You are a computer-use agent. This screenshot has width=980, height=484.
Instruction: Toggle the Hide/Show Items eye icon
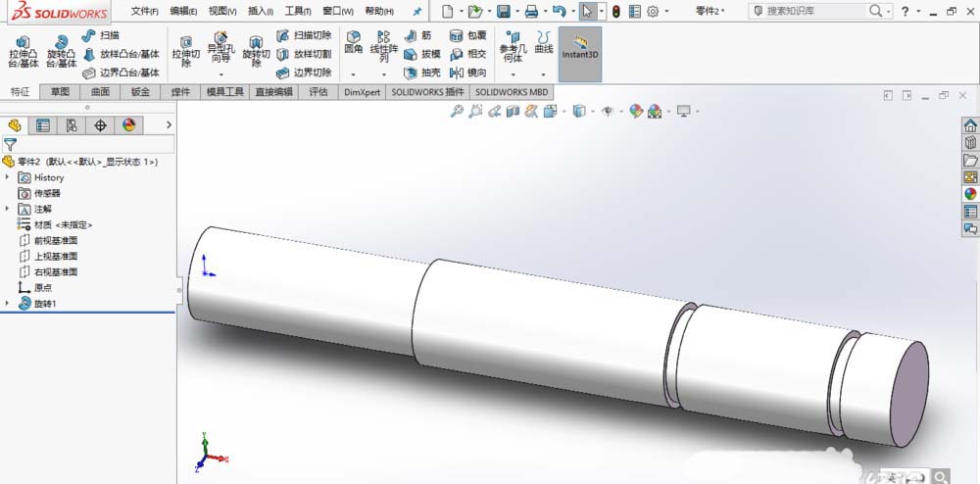[608, 112]
